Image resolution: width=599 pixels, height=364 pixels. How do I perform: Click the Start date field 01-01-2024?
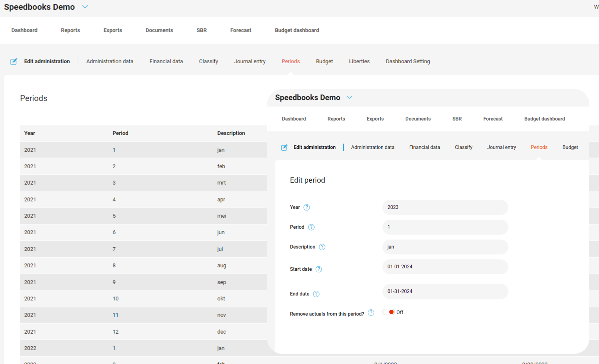point(445,267)
